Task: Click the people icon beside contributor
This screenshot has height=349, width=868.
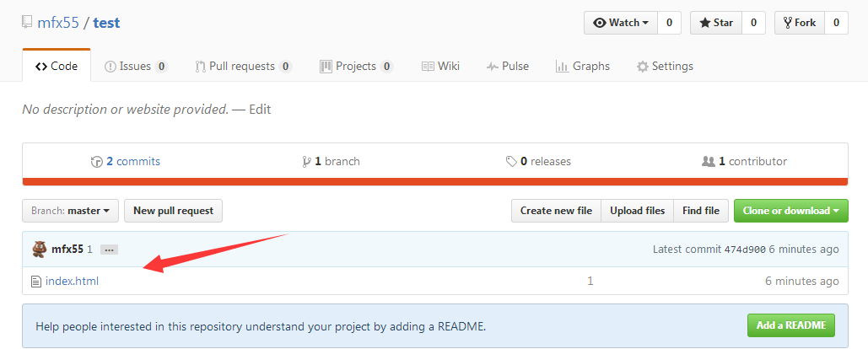Action: 708,162
